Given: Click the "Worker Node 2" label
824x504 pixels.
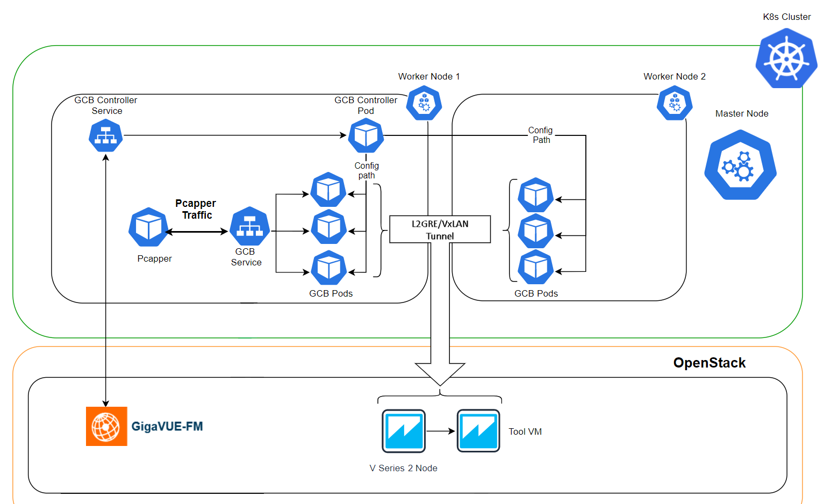Looking at the screenshot, I should [x=675, y=76].
